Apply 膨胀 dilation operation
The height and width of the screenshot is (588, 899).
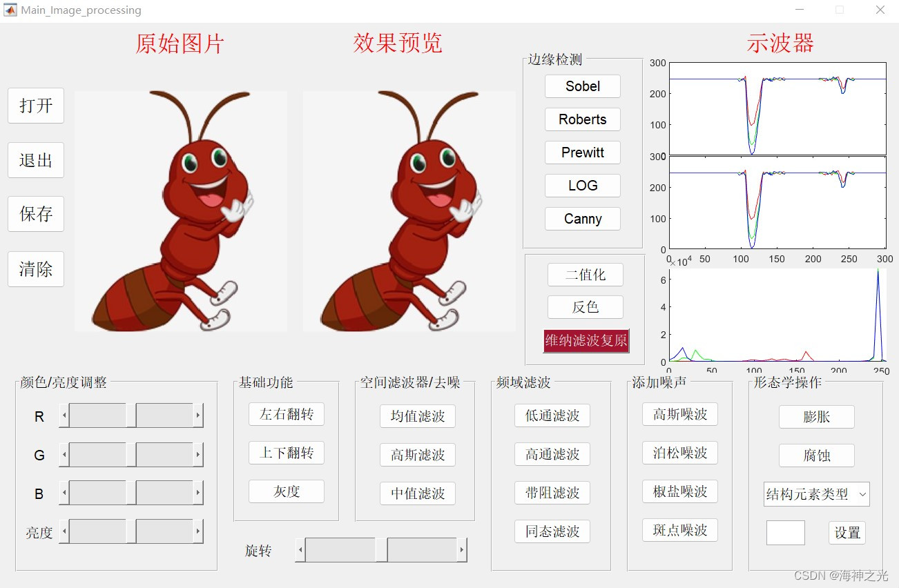(817, 417)
